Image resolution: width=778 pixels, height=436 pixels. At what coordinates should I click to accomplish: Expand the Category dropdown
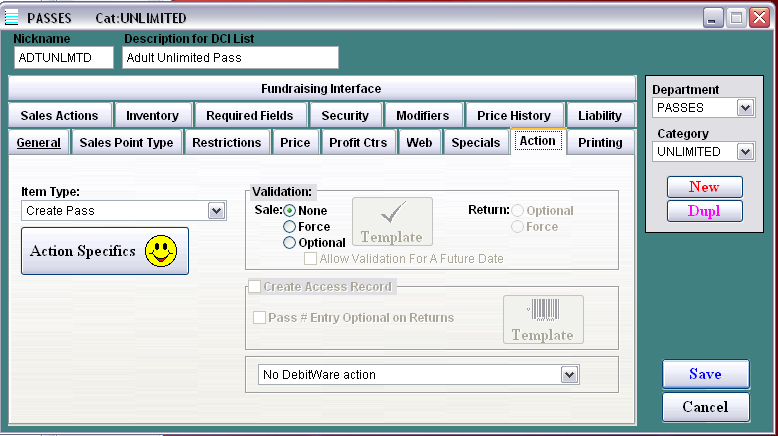pyautogui.click(x=745, y=151)
